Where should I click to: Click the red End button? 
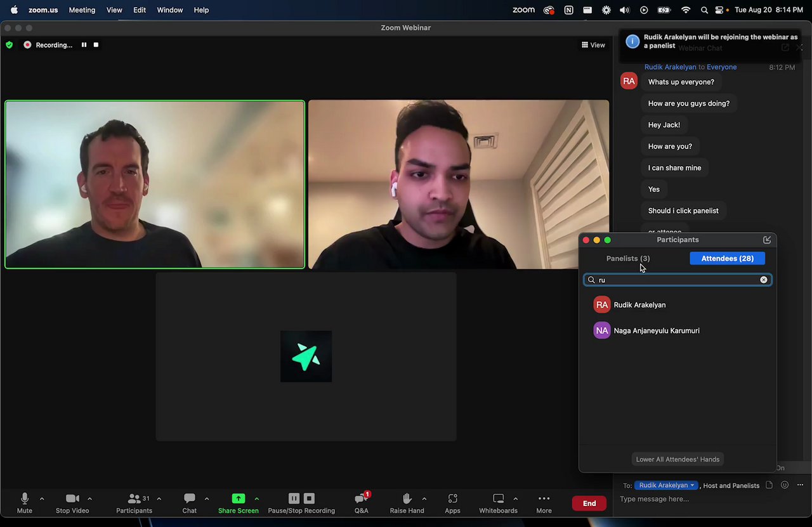tap(589, 503)
